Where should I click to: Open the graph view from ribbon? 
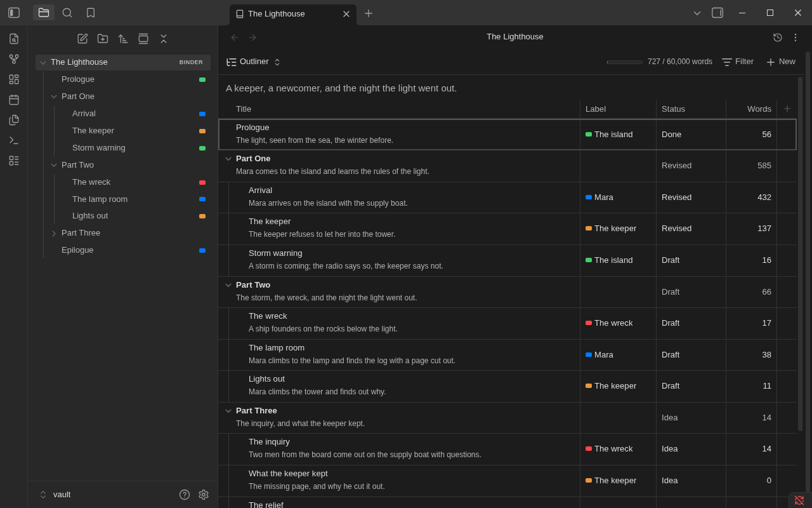(x=14, y=59)
